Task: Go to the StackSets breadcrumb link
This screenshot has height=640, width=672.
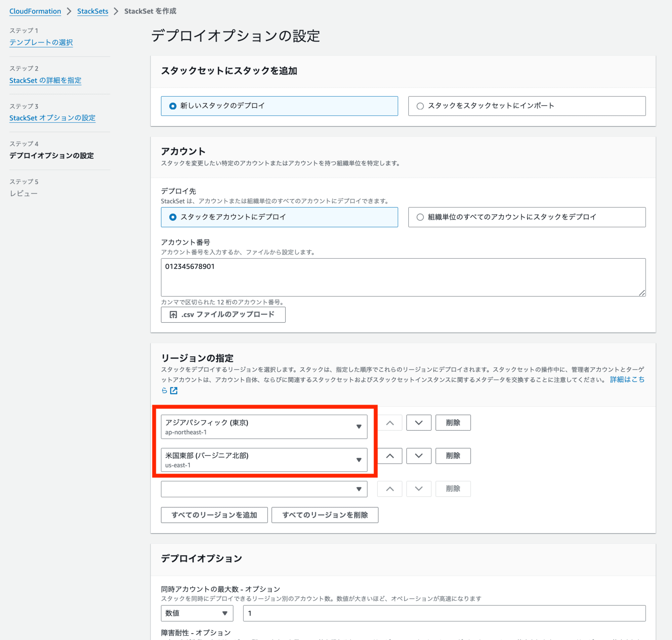Action: point(92,11)
